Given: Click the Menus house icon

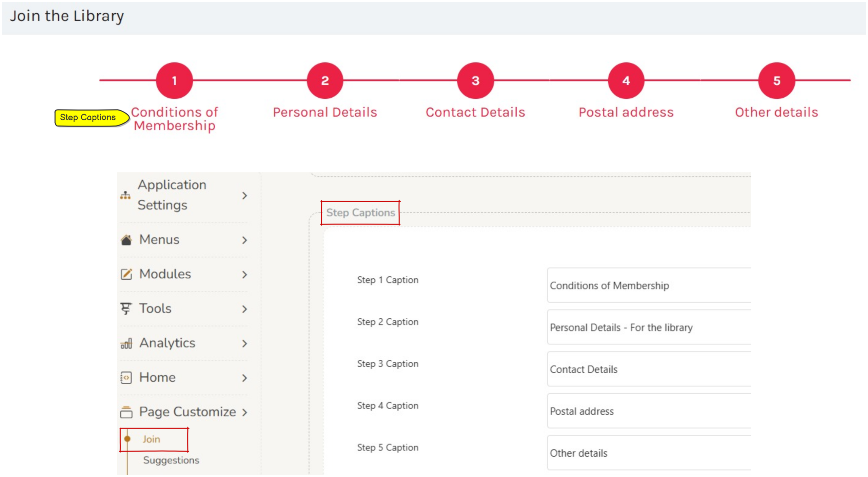Looking at the screenshot, I should [126, 240].
